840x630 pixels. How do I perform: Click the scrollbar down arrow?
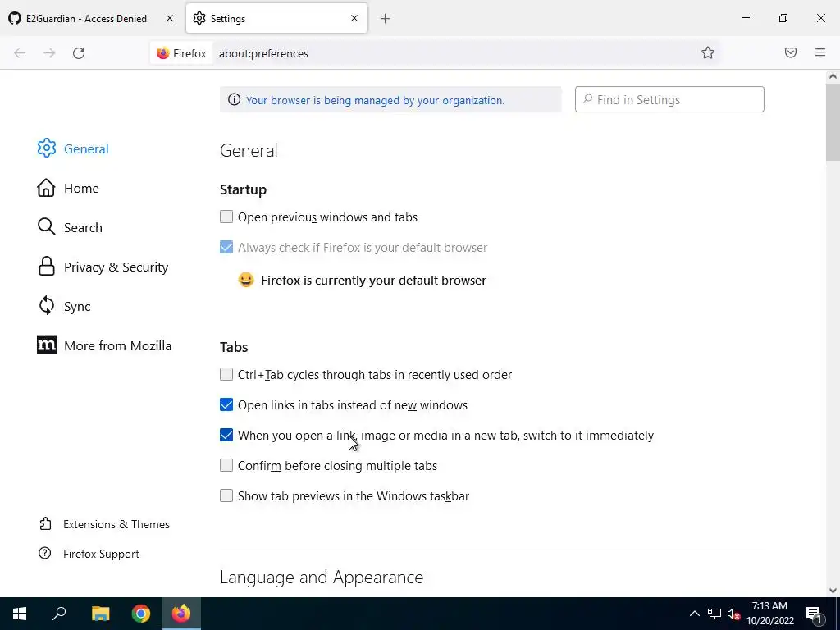[x=833, y=591]
